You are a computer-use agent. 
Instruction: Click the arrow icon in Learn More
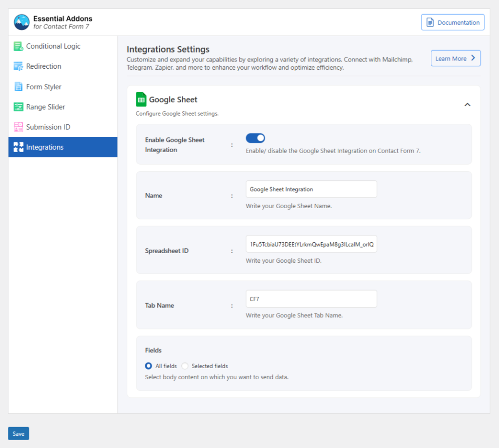(473, 58)
